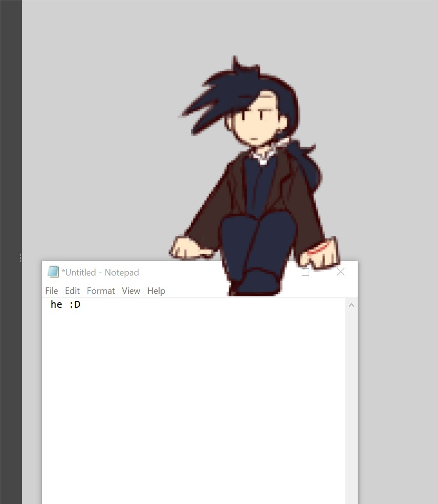Maximize the Notepad window
This screenshot has height=504, width=438.
coord(305,272)
